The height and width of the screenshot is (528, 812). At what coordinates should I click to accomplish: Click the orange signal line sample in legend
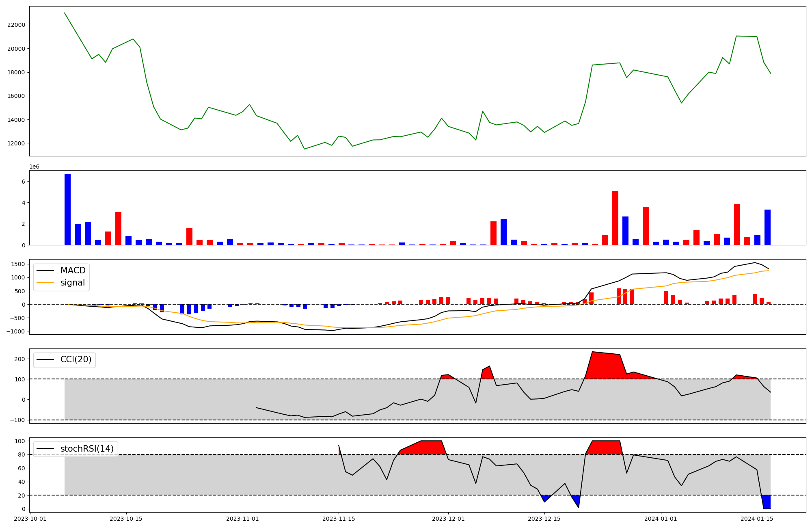45,283
